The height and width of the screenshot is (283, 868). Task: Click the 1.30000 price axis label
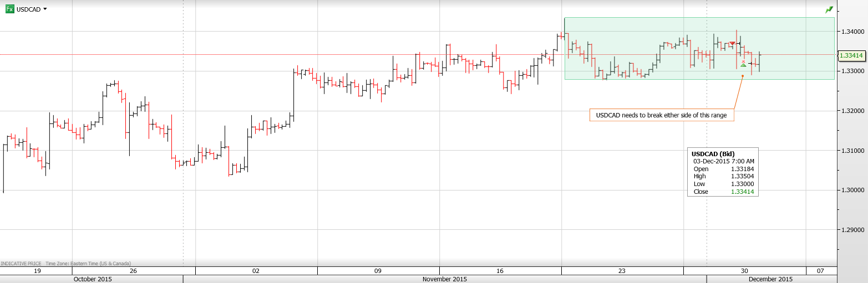point(851,190)
